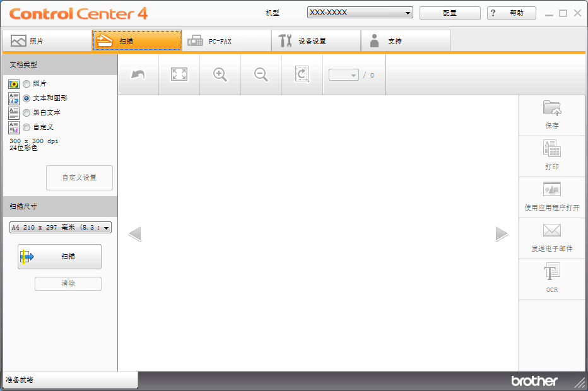588x391 pixels.
Task: Switch to the PC-FAX tab
Action: point(226,41)
